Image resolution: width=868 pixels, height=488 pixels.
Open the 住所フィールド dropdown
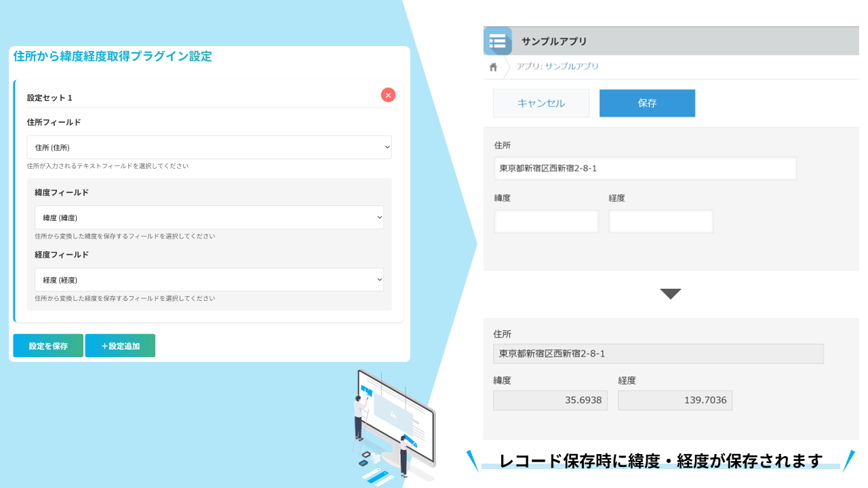point(209,147)
